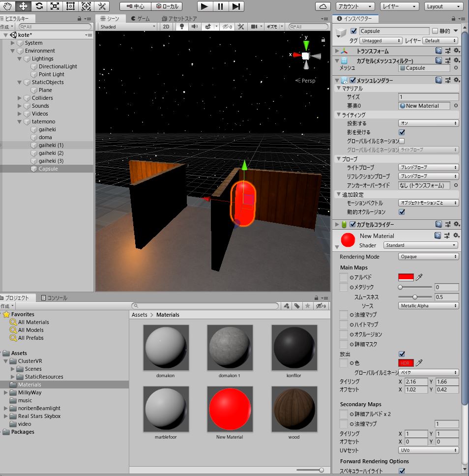Viewport: 469px width, 476px height.
Task: Select the Rect transform tool
Action: coord(70,6)
